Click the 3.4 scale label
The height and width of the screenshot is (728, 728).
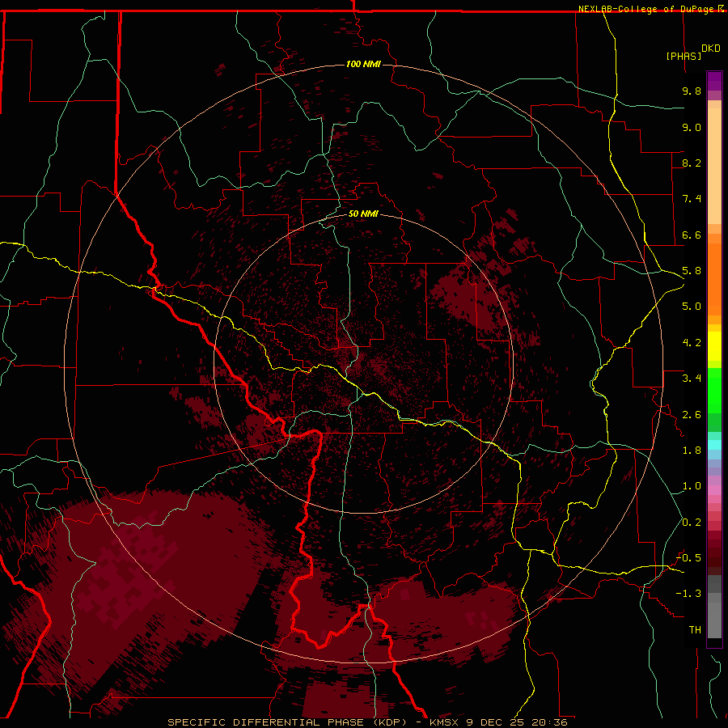pos(692,379)
